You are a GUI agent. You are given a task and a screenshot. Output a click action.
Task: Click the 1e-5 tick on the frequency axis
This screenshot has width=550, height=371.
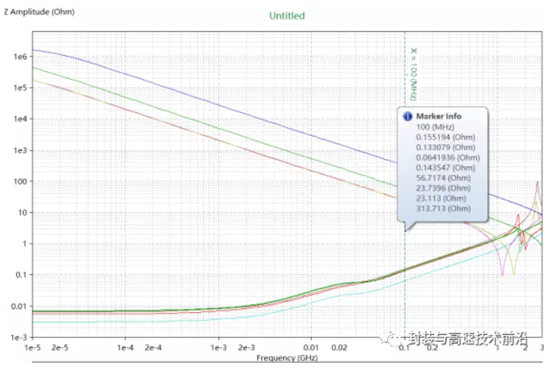point(32,348)
